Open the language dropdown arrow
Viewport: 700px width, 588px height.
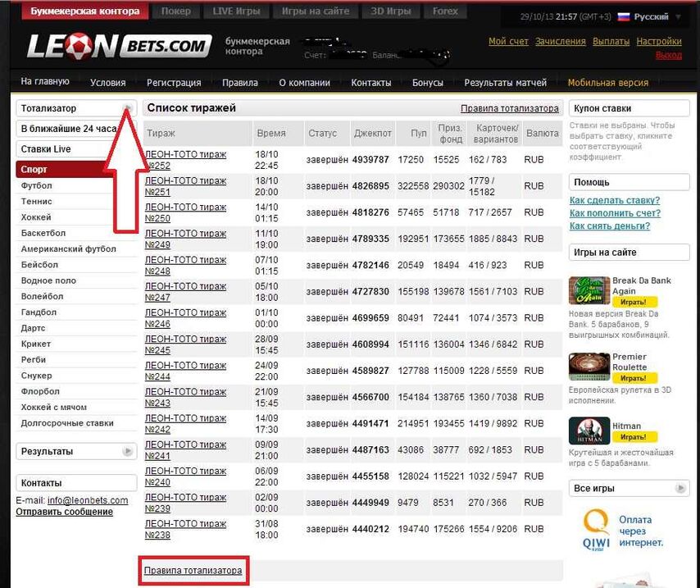click(678, 17)
